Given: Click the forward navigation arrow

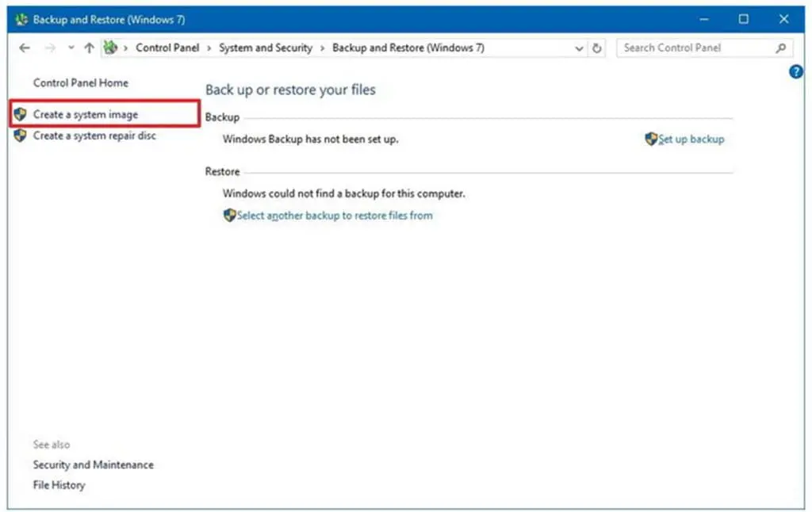Looking at the screenshot, I should click(50, 48).
